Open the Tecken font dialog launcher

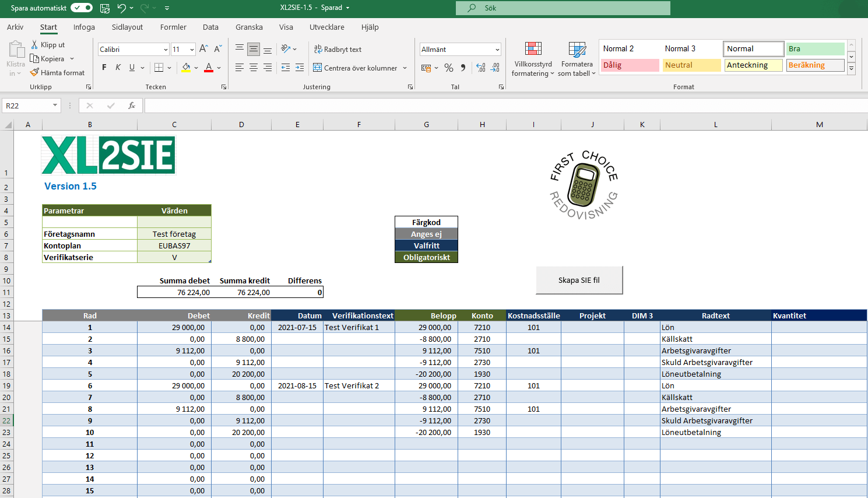point(224,87)
